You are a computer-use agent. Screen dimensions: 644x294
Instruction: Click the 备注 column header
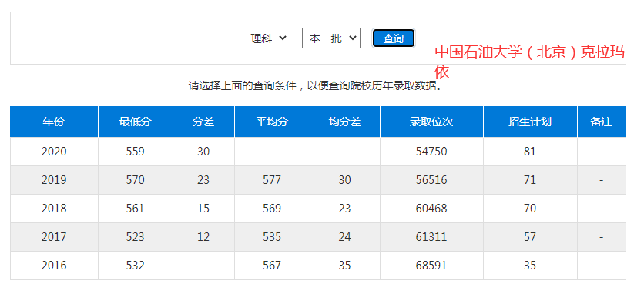[x=602, y=122]
